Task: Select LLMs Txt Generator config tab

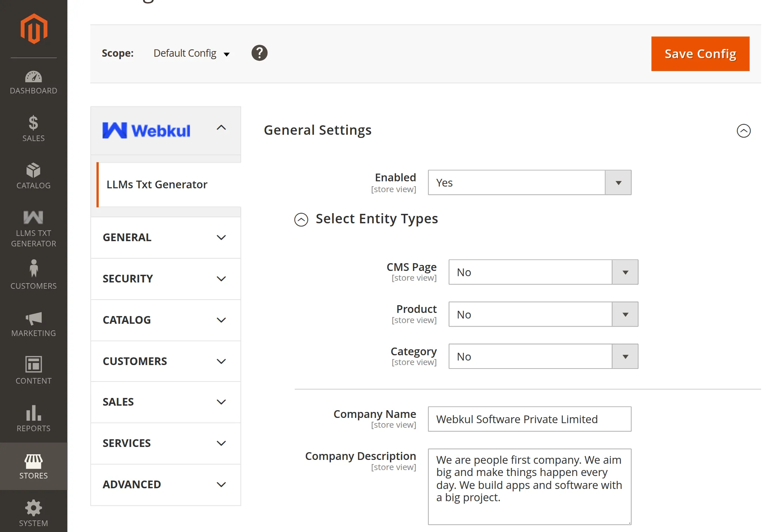Action: [157, 184]
